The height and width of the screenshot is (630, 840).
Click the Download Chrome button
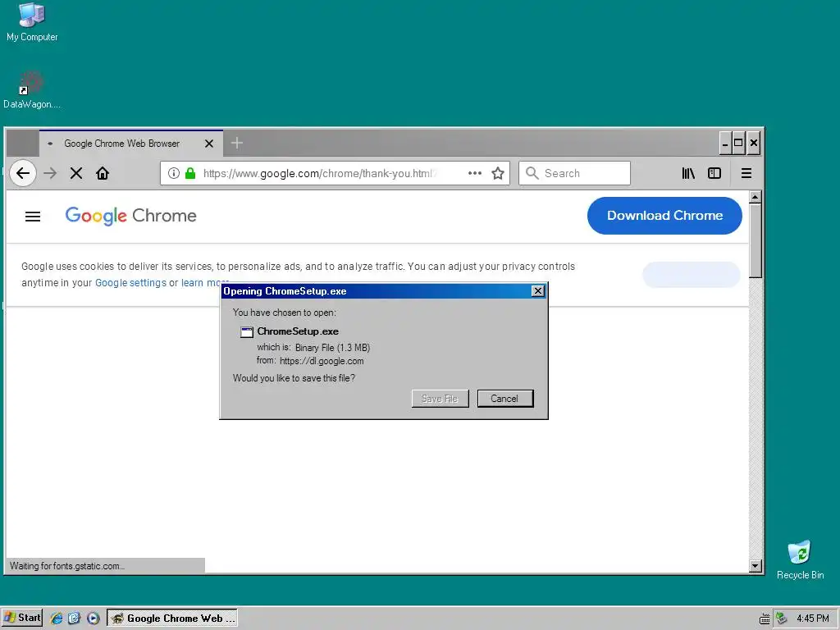click(664, 216)
